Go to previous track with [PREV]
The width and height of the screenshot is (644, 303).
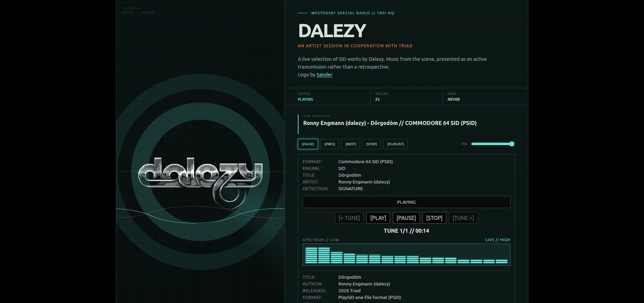coord(330,144)
